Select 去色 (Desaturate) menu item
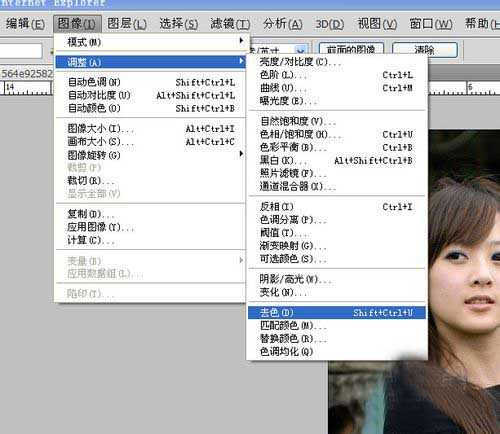 point(337,313)
